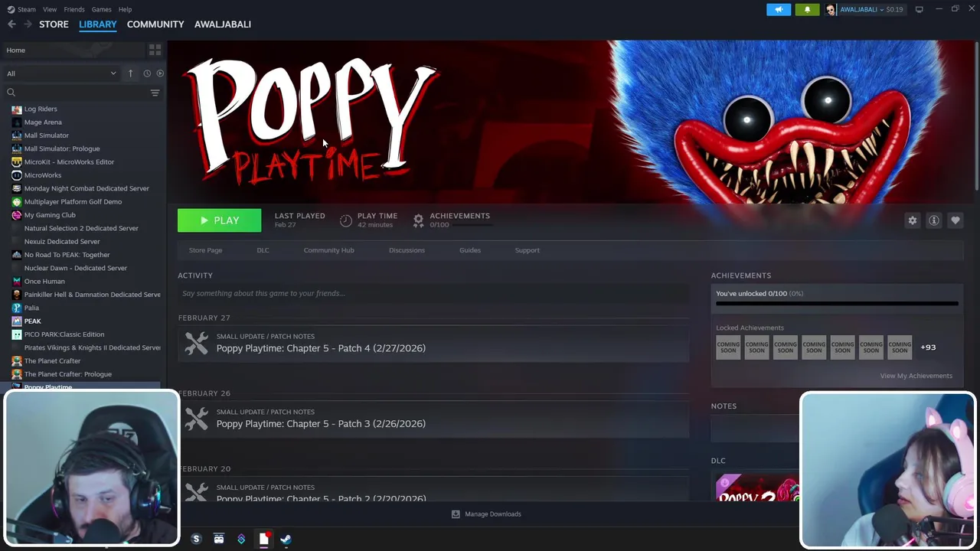Open the DLC link
Image resolution: width=980 pixels, height=551 pixels.
(263, 250)
